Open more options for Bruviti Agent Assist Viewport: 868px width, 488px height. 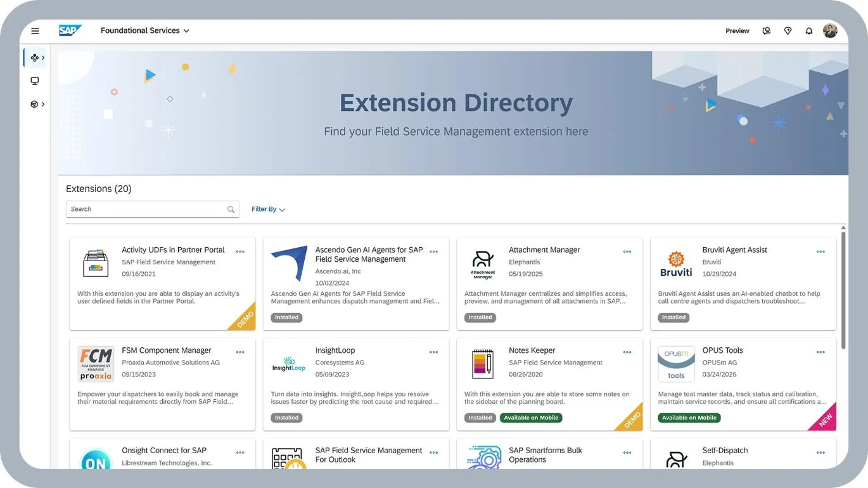coord(821,252)
